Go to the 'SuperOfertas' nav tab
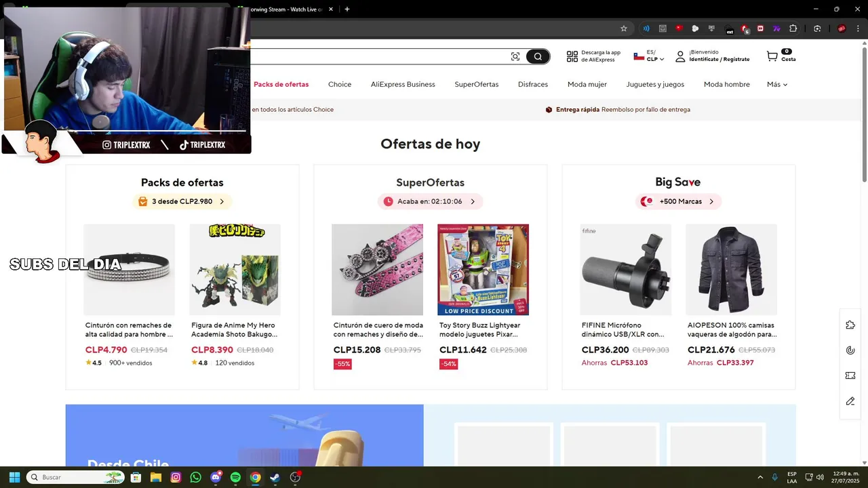Viewport: 868px width, 488px height. click(477, 84)
